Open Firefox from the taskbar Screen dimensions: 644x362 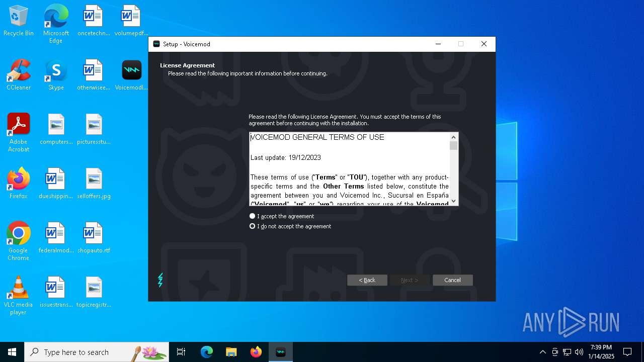256,352
